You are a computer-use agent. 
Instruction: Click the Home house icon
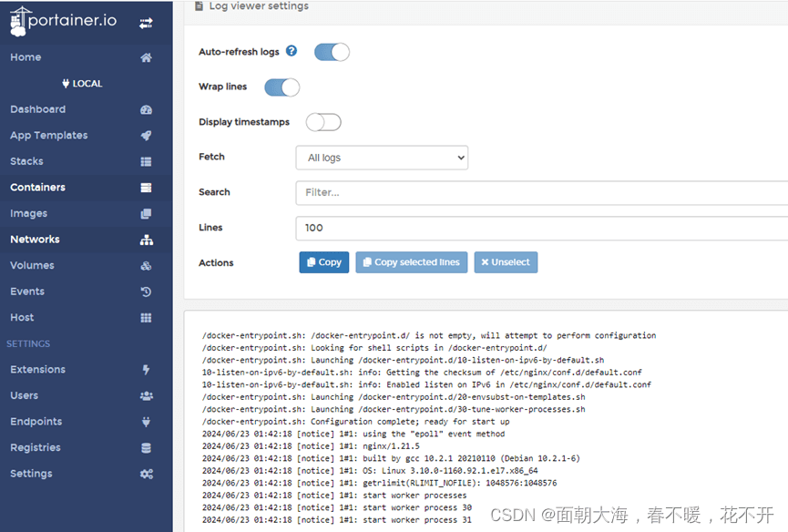(146, 57)
